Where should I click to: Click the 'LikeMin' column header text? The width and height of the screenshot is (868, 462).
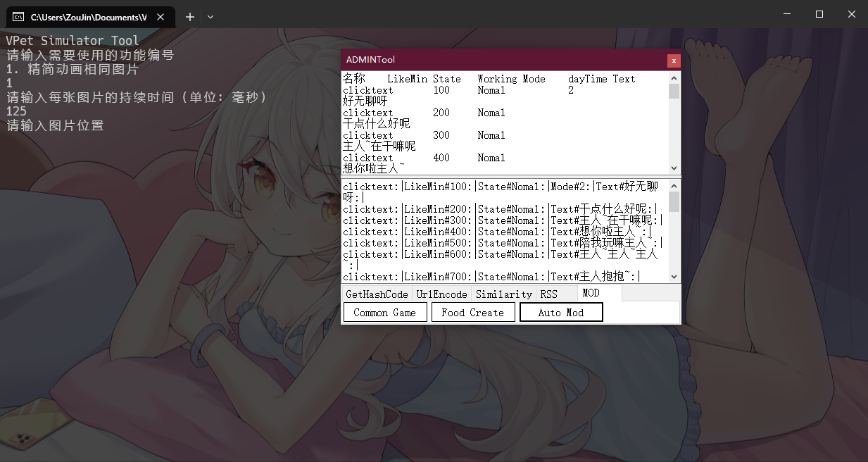(x=407, y=79)
